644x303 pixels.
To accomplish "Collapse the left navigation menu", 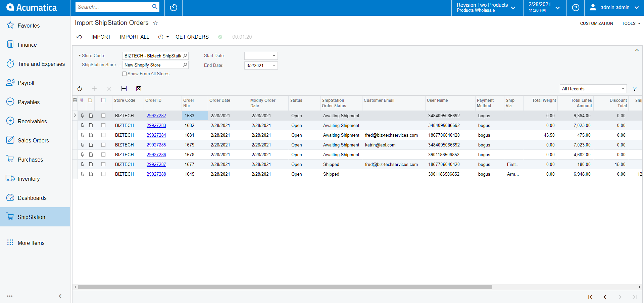I will [60, 296].
